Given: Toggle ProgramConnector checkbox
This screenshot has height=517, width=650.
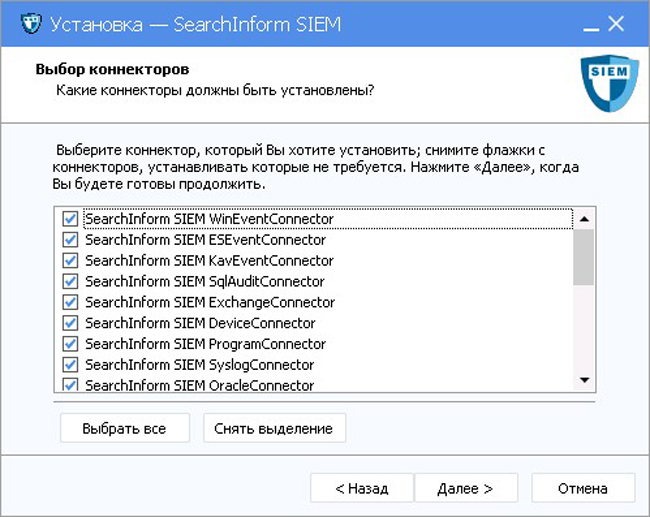Looking at the screenshot, I should pyautogui.click(x=70, y=344).
